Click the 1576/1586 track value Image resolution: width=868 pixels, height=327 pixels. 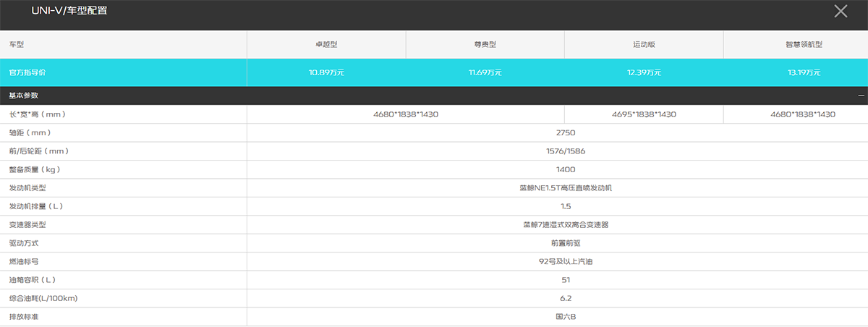566,151
